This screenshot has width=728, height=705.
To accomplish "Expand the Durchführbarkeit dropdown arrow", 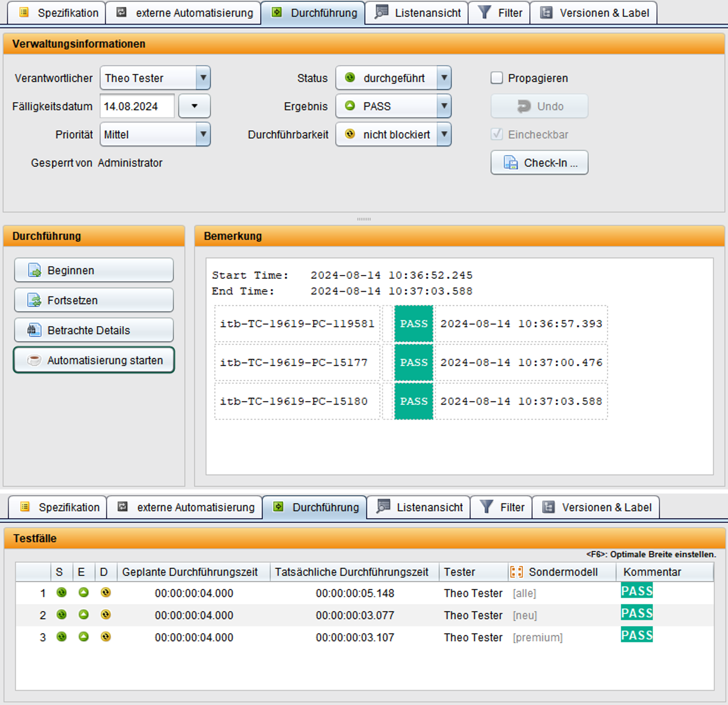I will pos(444,134).
